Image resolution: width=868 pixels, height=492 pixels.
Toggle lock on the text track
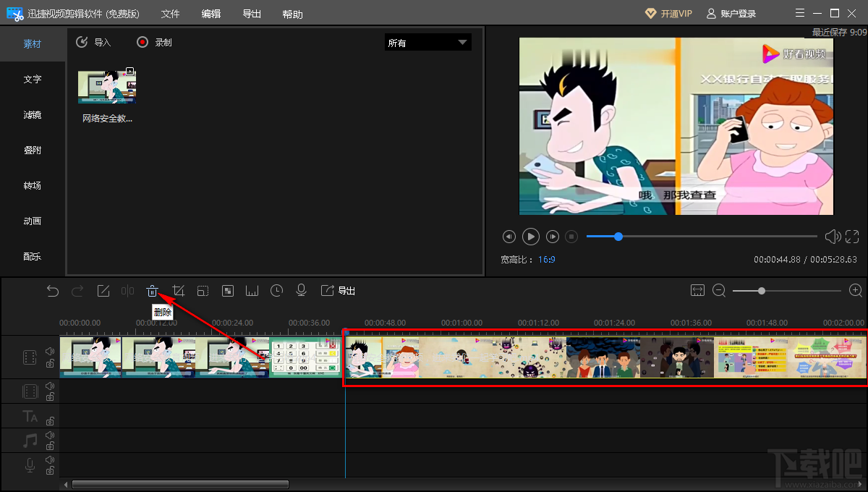(x=50, y=421)
